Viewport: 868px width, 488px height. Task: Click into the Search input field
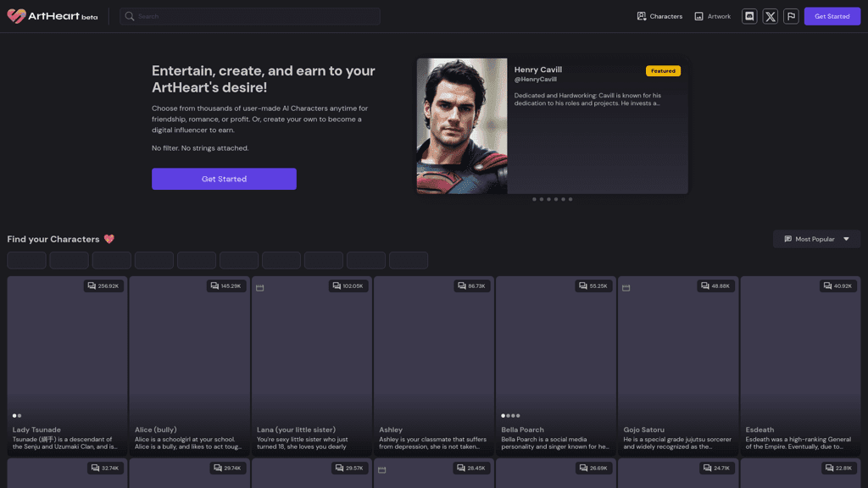point(254,16)
